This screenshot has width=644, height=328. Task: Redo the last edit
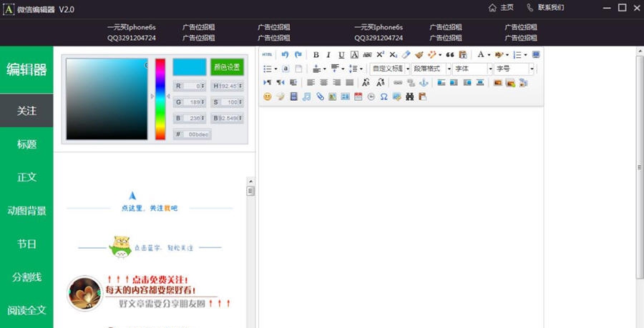(x=298, y=54)
